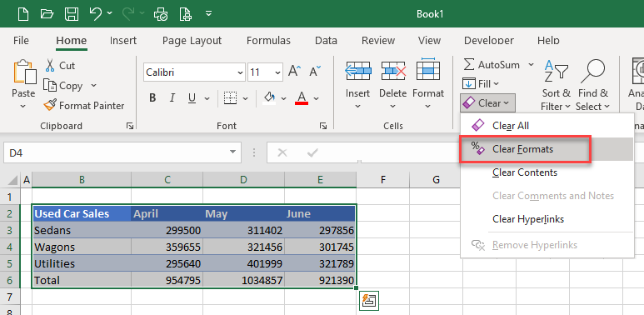644x315 pixels.
Task: Open the Font Color dropdown arrow
Action: click(x=317, y=98)
